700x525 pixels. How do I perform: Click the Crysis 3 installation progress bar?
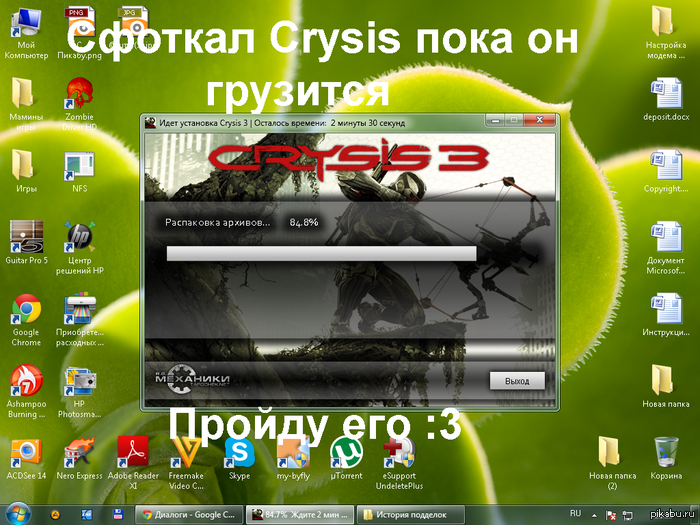coord(321,253)
